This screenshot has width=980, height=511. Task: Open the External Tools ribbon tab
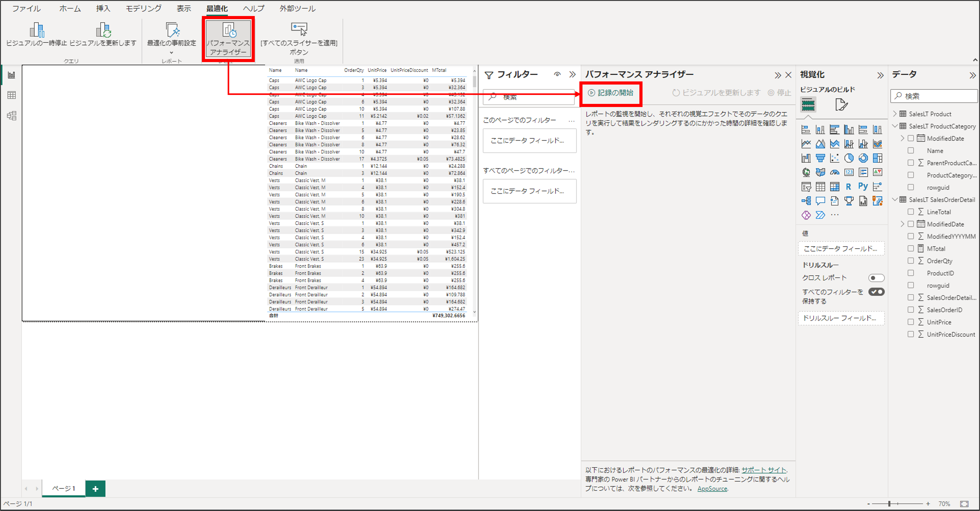(x=297, y=8)
